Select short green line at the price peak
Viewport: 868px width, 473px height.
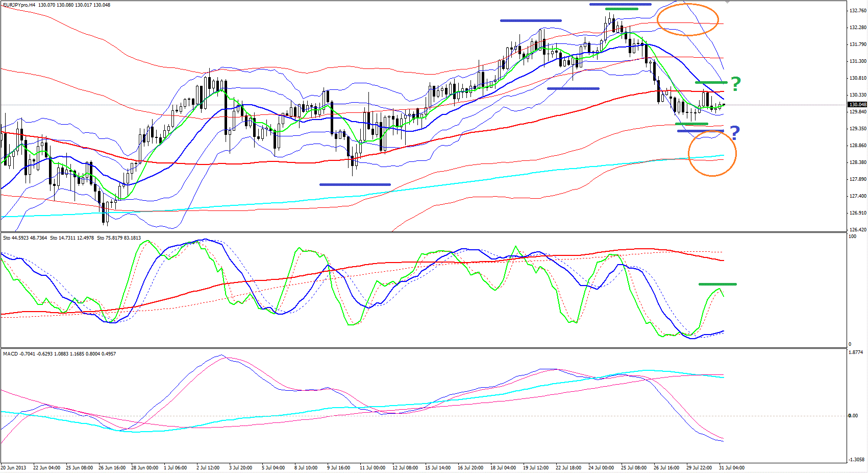pos(622,9)
